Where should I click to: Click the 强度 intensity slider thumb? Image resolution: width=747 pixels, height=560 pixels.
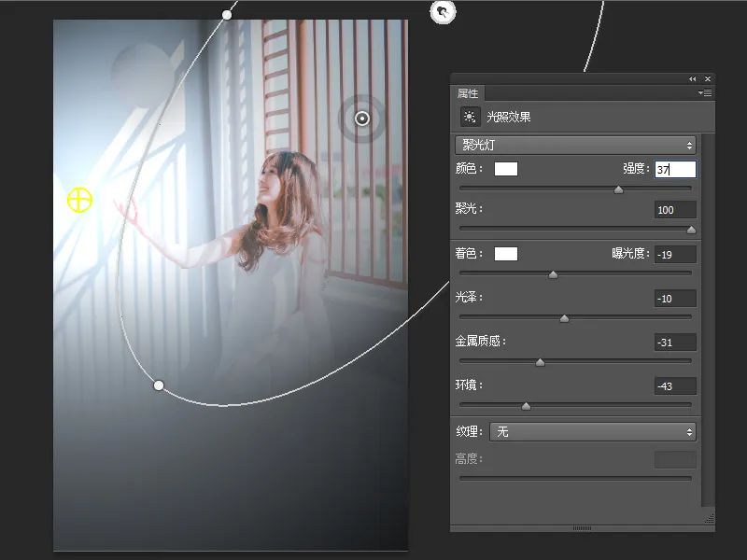[x=618, y=190]
